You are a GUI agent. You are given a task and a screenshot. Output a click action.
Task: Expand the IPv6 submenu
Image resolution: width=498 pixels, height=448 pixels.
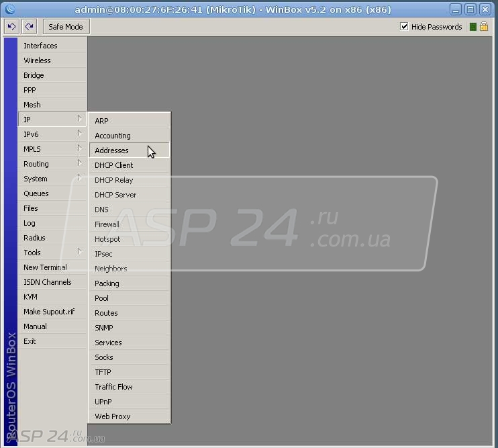[x=52, y=134]
